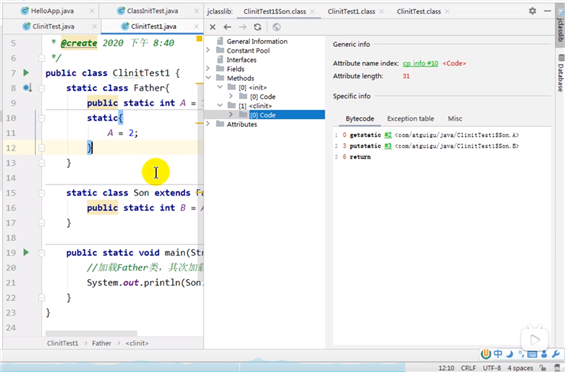This screenshot has height=372, width=565.
Task: Click the orange U IME logo
Action: coord(486,354)
